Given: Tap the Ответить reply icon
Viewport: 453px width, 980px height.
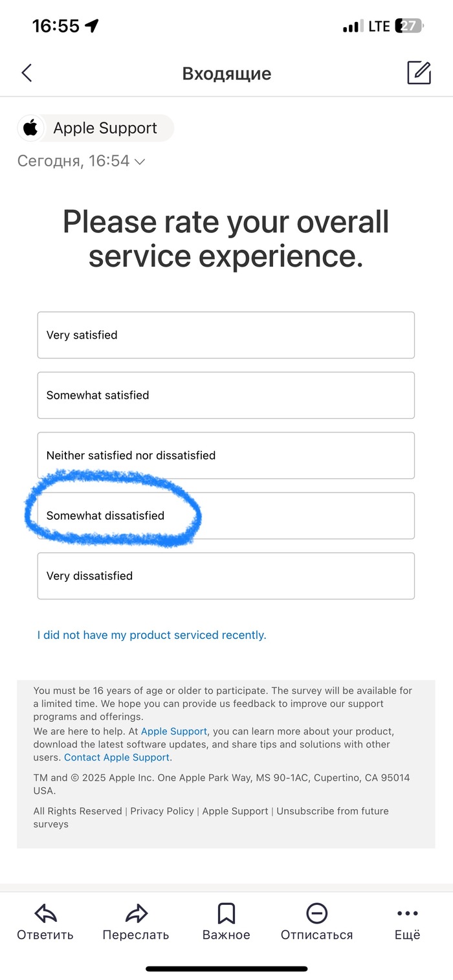Looking at the screenshot, I should tap(45, 913).
